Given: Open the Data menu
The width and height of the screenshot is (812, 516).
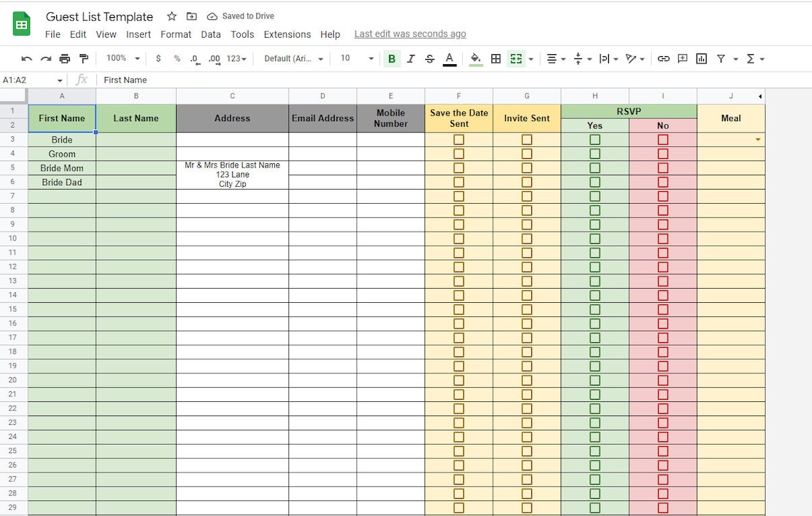Looking at the screenshot, I should pyautogui.click(x=211, y=34).
